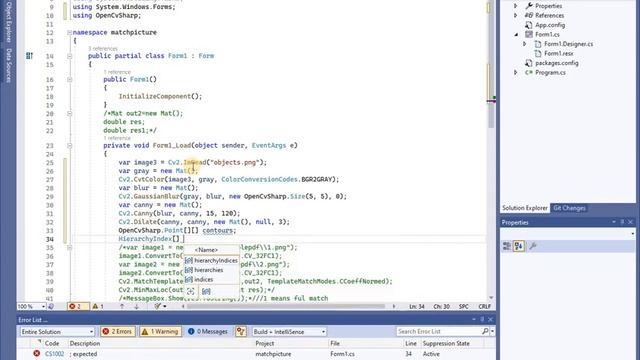Click the 3 references CodeLens link

click(x=102, y=49)
